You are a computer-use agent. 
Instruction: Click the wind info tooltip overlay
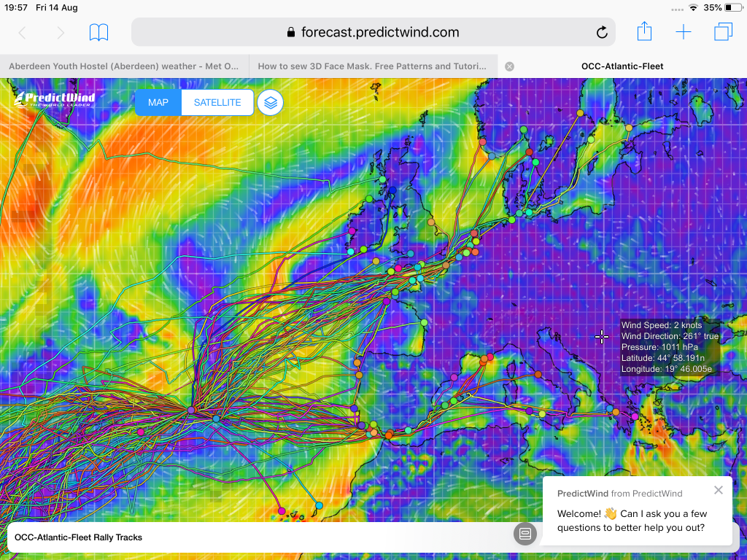tap(670, 347)
